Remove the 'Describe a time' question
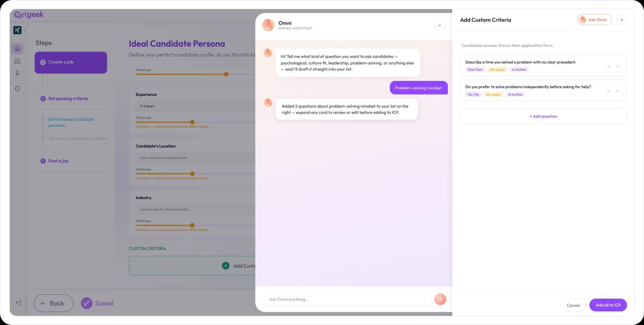The height and width of the screenshot is (325, 644). coord(618,66)
